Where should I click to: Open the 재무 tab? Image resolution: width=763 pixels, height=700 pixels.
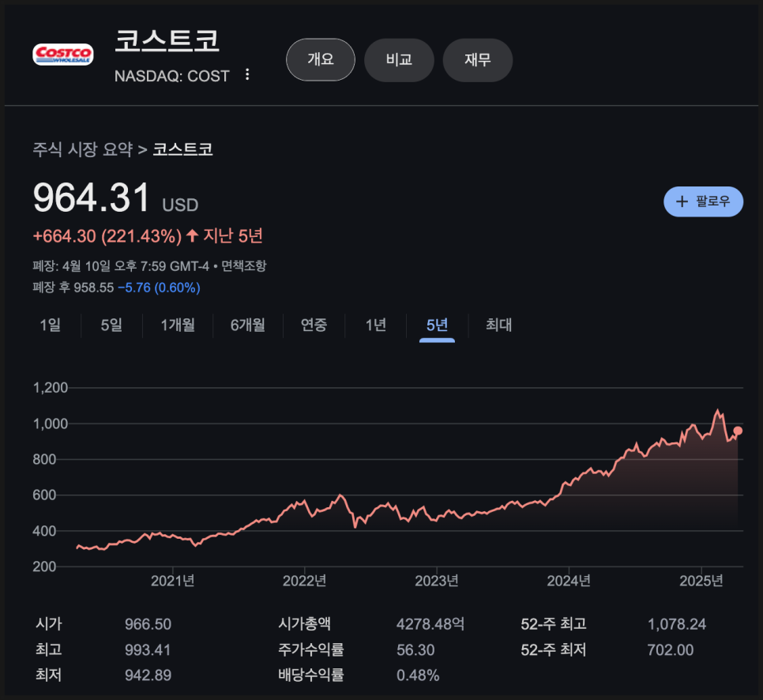click(x=477, y=59)
